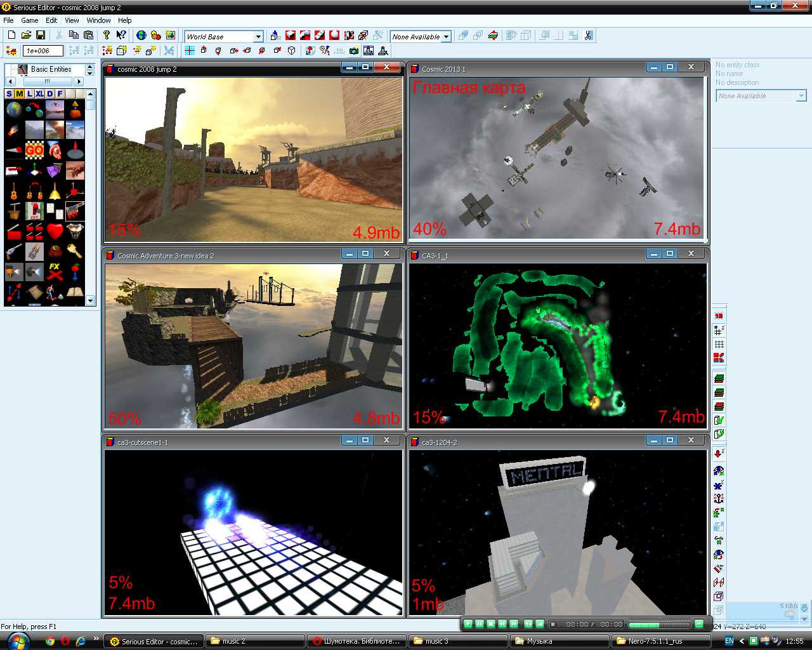The height and width of the screenshot is (650, 812).
Task: Open the About question mark icon
Action: pos(106,36)
